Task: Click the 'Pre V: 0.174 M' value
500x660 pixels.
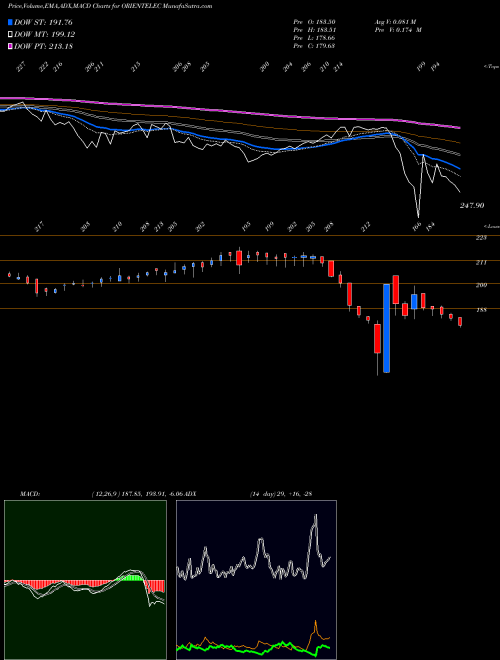Action: tap(398, 30)
